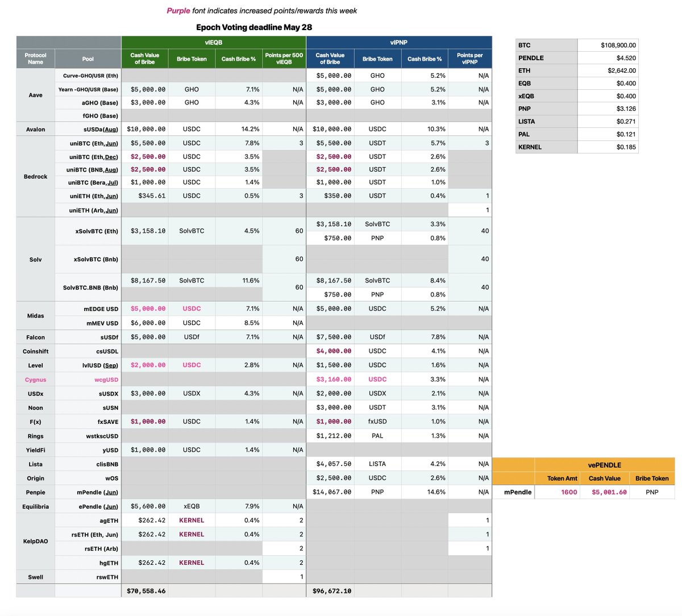Click the Token Amt column header
Screen dimensions: 682x616
562,478
